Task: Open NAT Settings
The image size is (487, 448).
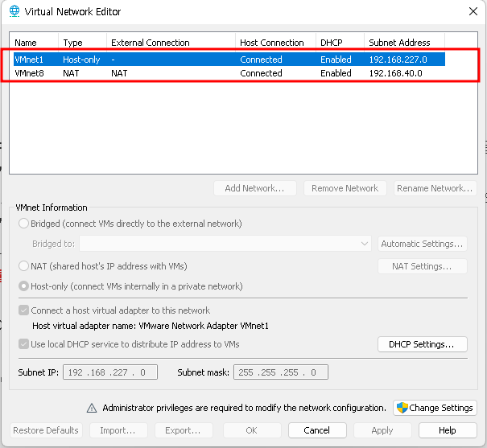Action: point(423,266)
